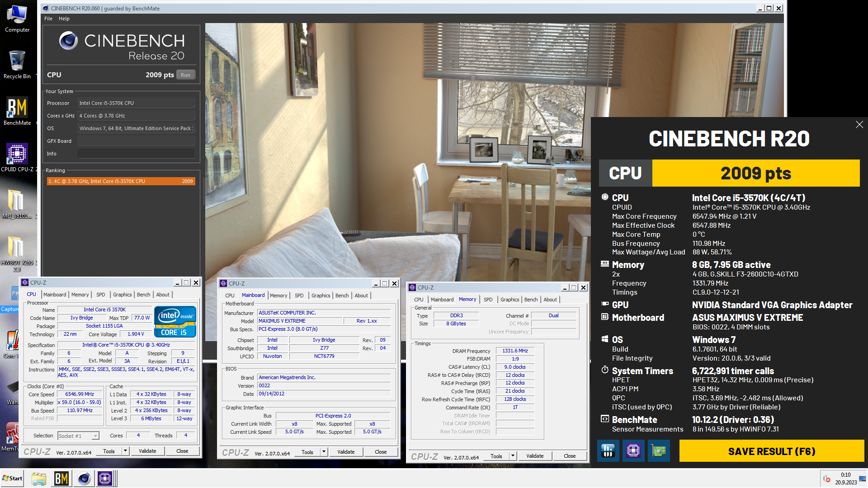Open the Recycle Bin desktop icon

point(17,65)
